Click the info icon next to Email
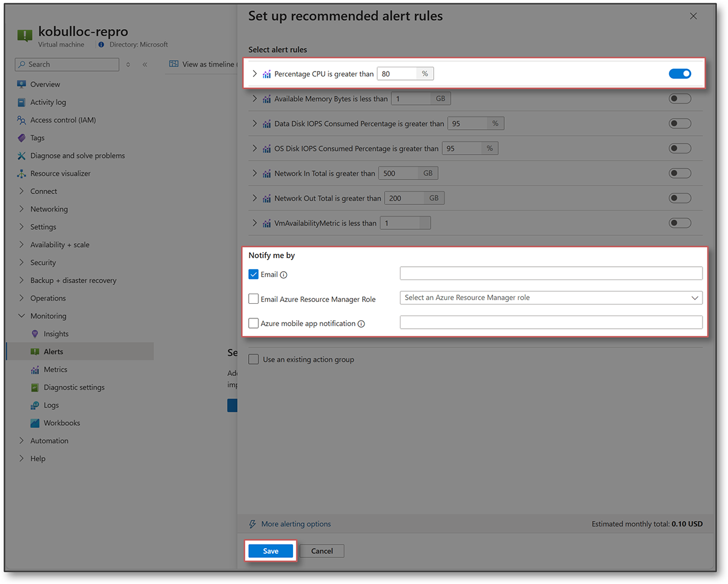The image size is (728, 584). pos(284,275)
